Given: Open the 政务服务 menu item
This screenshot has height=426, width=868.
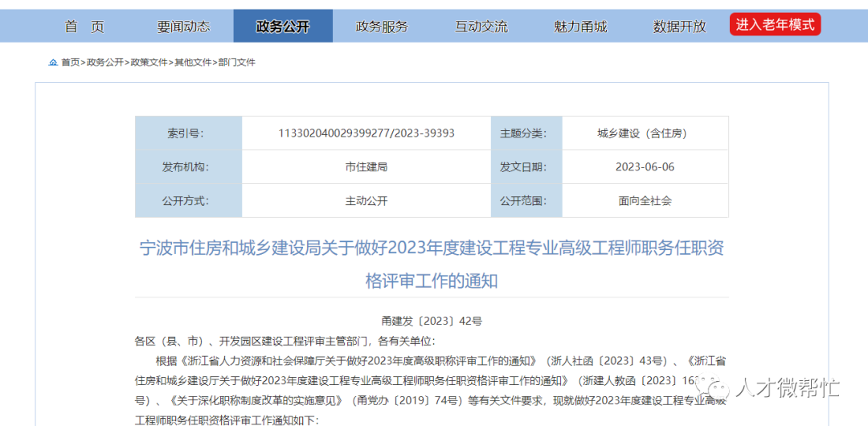Looking at the screenshot, I should [382, 26].
